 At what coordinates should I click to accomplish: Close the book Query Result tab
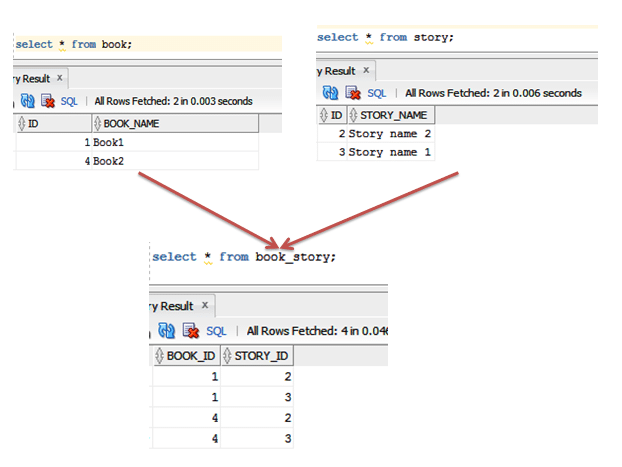(59, 78)
